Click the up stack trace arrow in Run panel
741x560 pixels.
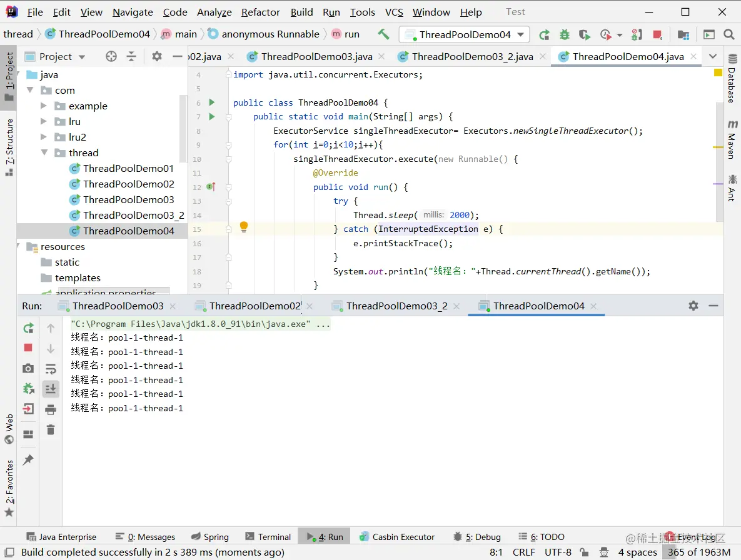[51, 327]
